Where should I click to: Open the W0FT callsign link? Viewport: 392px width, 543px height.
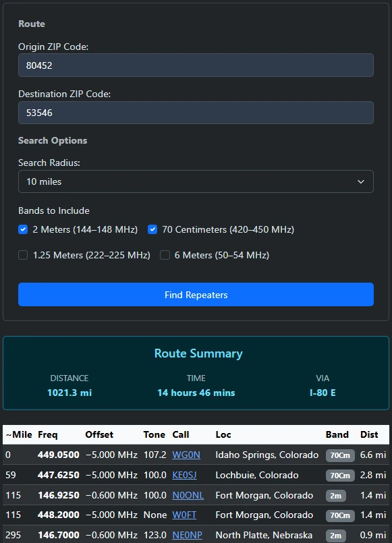click(x=182, y=515)
